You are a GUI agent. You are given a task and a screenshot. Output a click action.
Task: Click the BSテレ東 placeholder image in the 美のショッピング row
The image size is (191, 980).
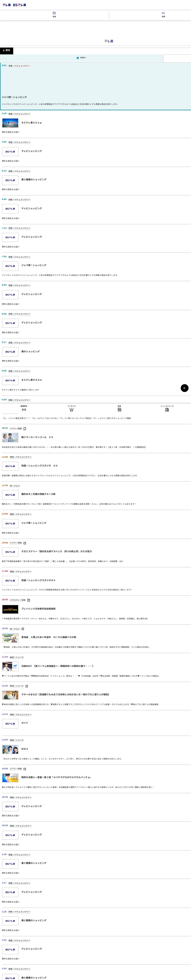(10, 352)
